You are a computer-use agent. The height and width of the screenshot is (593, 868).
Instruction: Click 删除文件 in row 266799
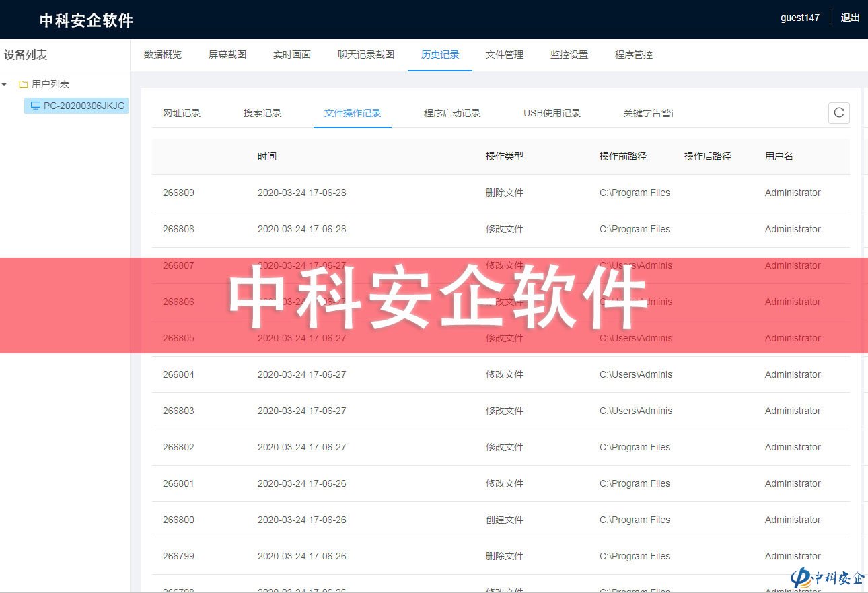coord(505,556)
